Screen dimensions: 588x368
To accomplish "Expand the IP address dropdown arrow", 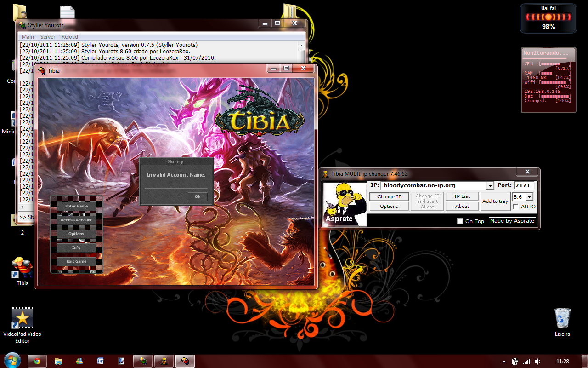I will coord(490,185).
